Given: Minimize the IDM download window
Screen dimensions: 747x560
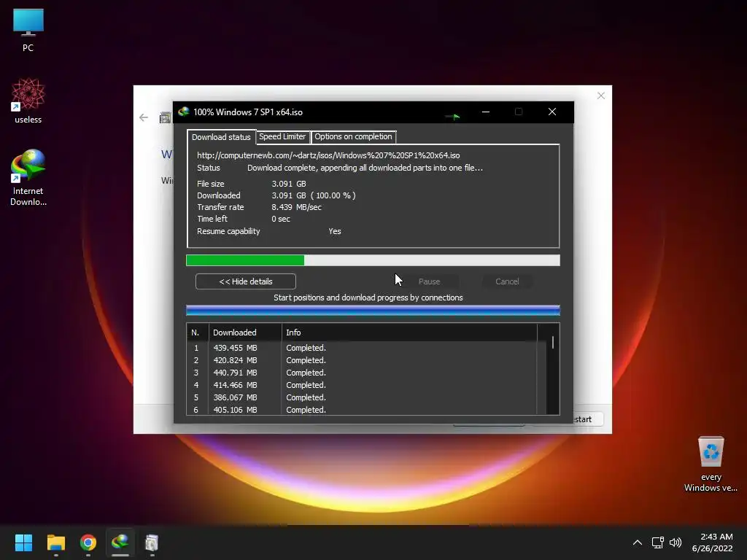Looking at the screenshot, I should click(485, 112).
